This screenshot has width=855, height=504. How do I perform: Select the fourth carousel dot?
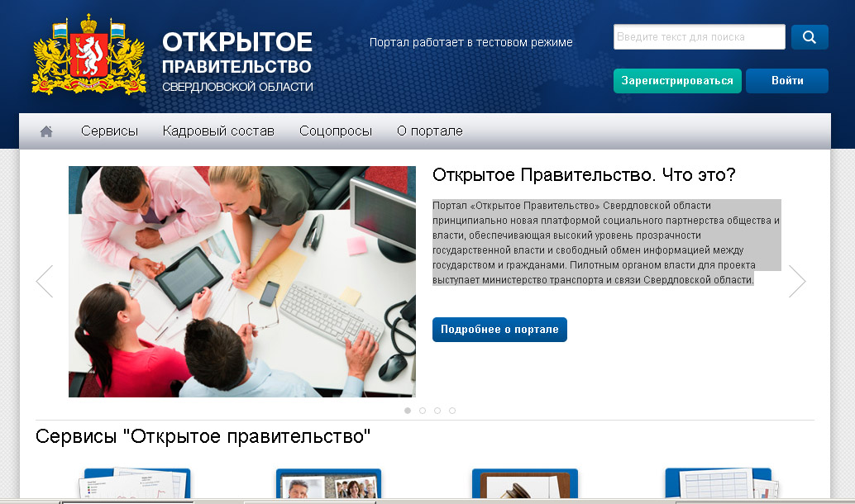click(452, 411)
